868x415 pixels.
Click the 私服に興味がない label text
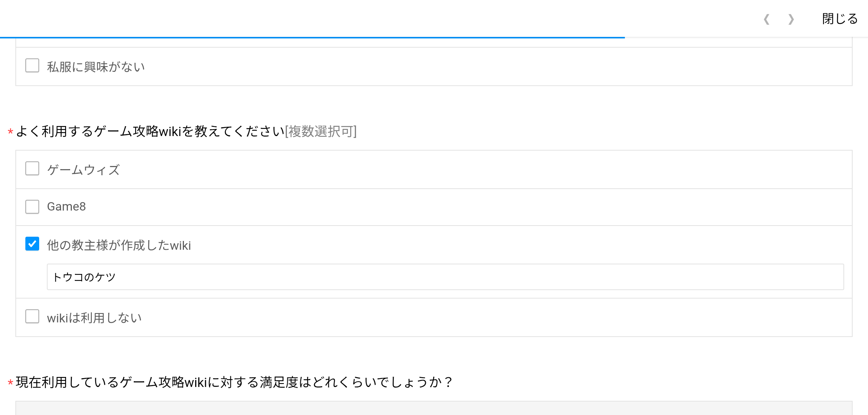pos(96,67)
